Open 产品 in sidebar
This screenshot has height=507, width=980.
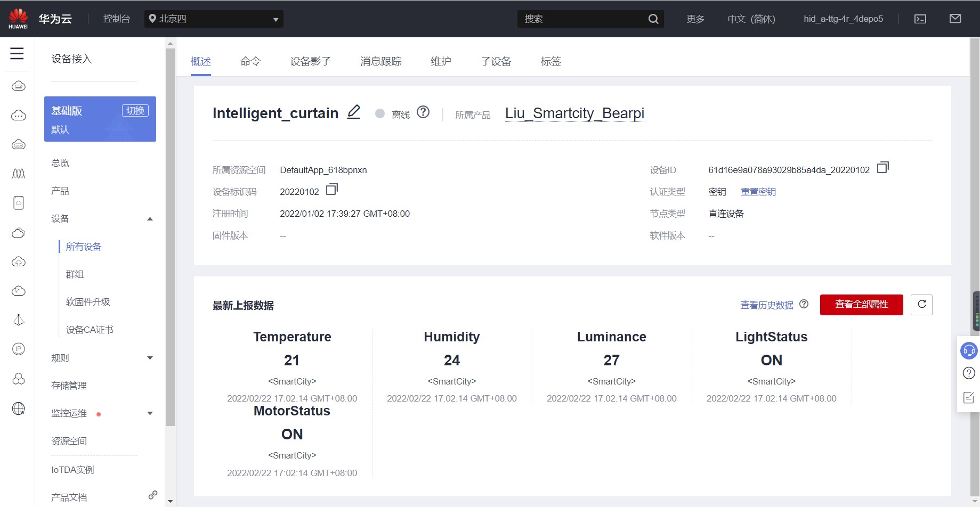click(60, 191)
